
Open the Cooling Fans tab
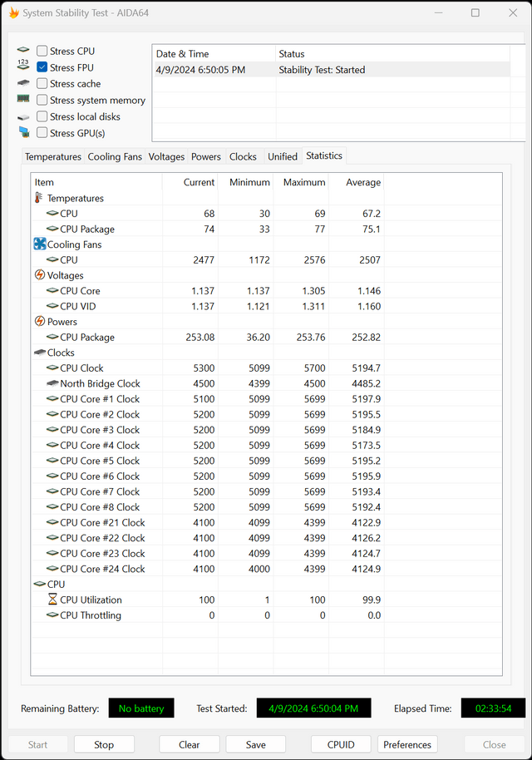click(x=115, y=156)
